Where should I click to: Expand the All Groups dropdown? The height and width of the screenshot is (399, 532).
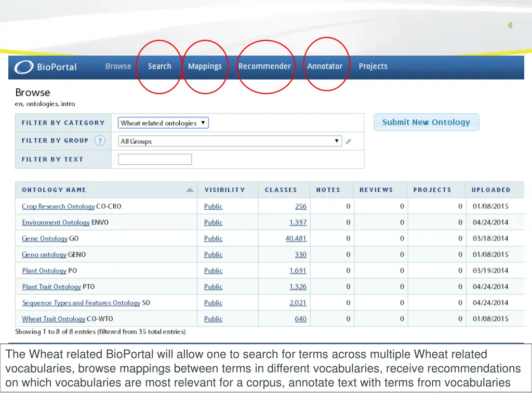point(230,141)
